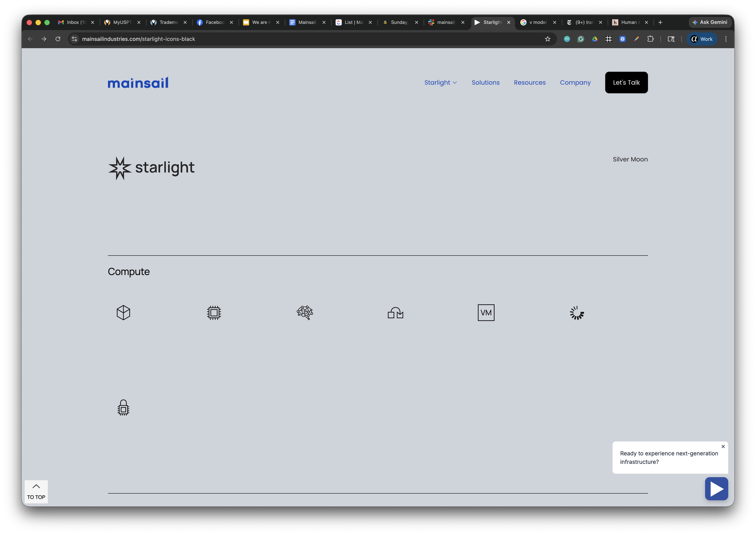Screen dimensions: 756x535
Task: Switch to the MyUSPT tab
Action: click(x=122, y=22)
